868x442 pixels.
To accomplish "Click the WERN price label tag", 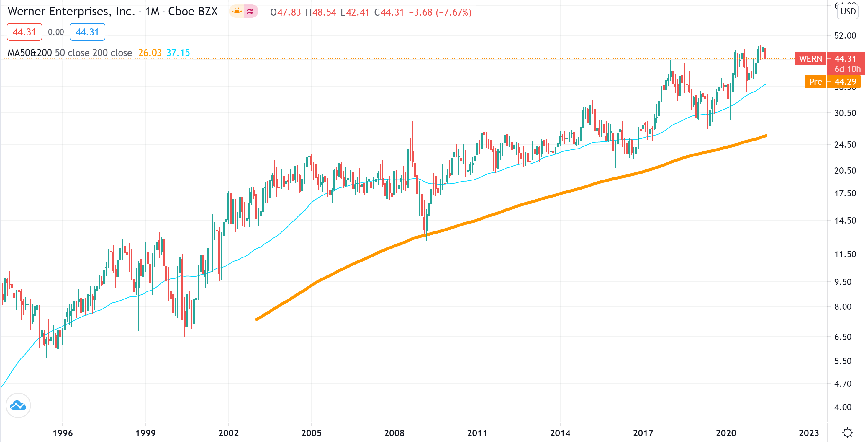I will [x=811, y=59].
